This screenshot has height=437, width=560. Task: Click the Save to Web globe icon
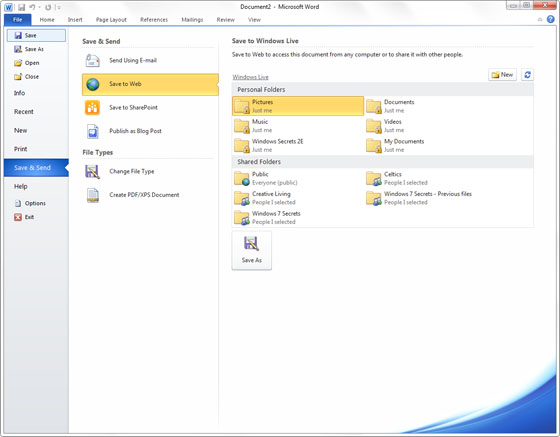[92, 84]
